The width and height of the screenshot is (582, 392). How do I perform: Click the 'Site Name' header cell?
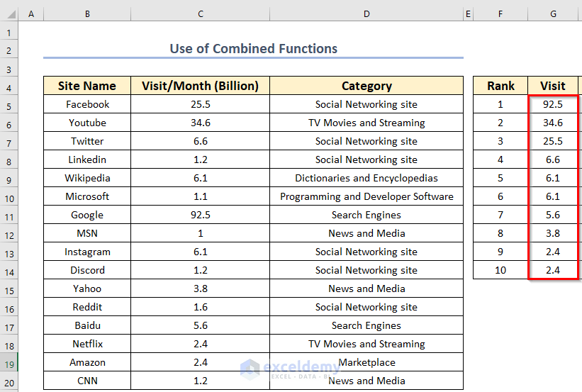point(87,86)
